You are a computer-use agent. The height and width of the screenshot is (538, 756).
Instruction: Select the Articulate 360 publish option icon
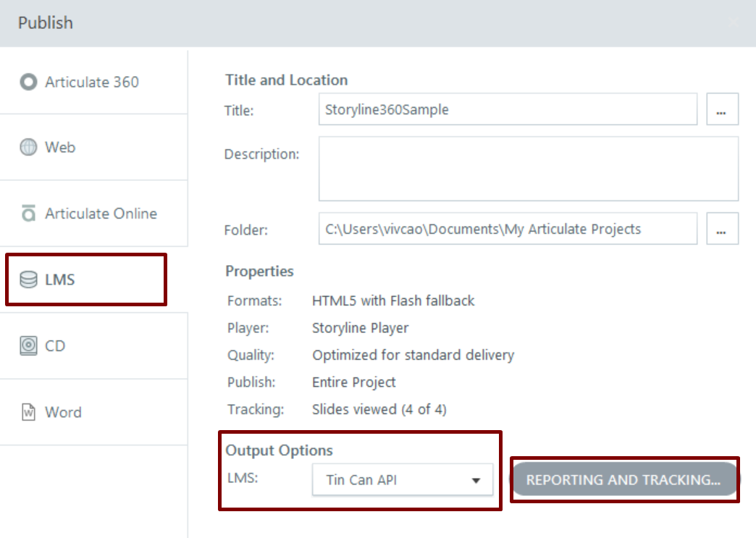(28, 82)
